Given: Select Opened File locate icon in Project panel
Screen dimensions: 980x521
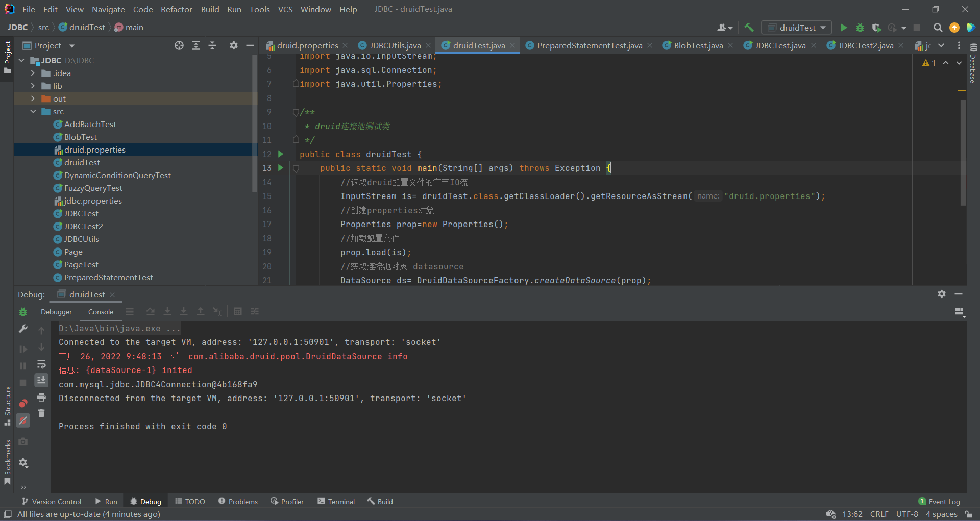Looking at the screenshot, I should [179, 45].
